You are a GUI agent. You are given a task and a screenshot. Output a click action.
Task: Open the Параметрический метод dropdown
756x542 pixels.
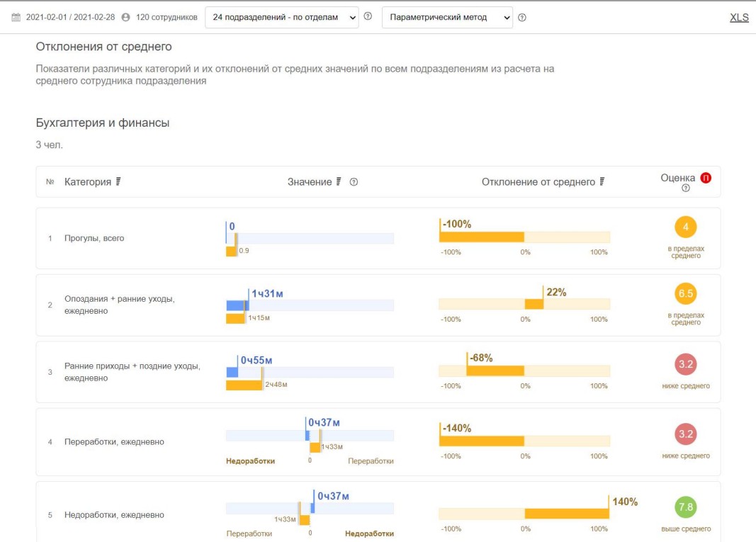446,18
